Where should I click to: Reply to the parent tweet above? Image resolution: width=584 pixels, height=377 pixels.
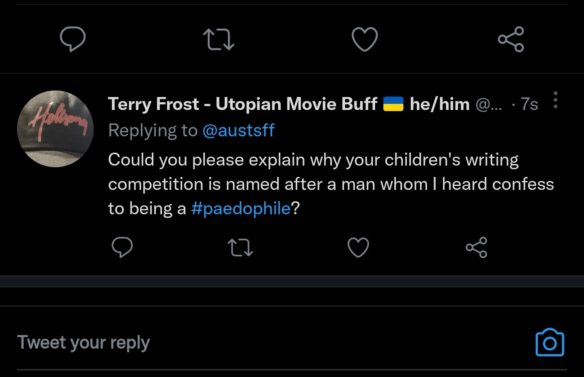tap(73, 39)
